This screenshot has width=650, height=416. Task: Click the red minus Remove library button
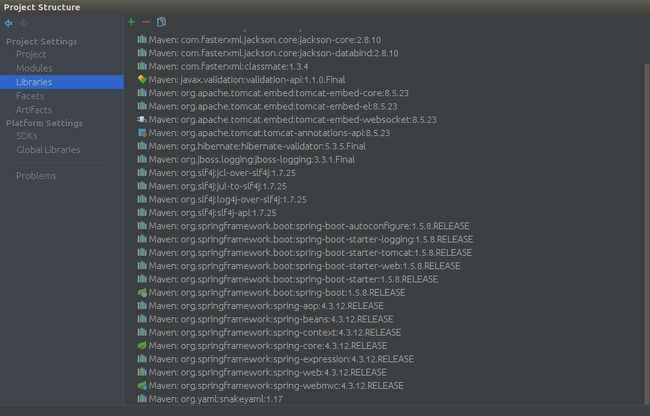(146, 22)
